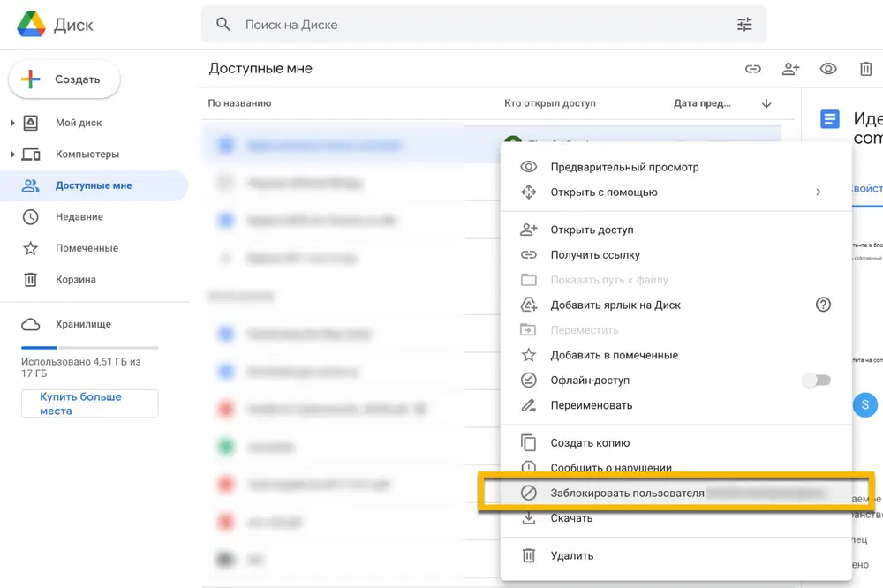
Task: Click the trash icon in top toolbar
Action: [865, 69]
